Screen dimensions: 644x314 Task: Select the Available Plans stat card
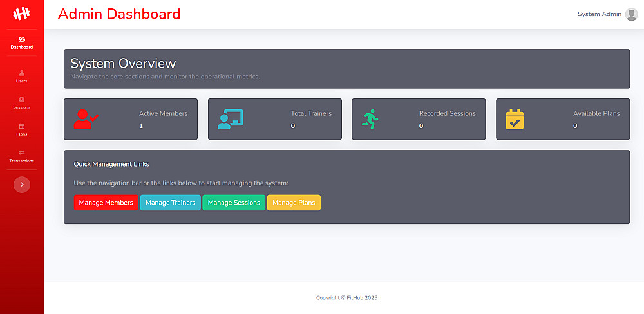coord(563,119)
